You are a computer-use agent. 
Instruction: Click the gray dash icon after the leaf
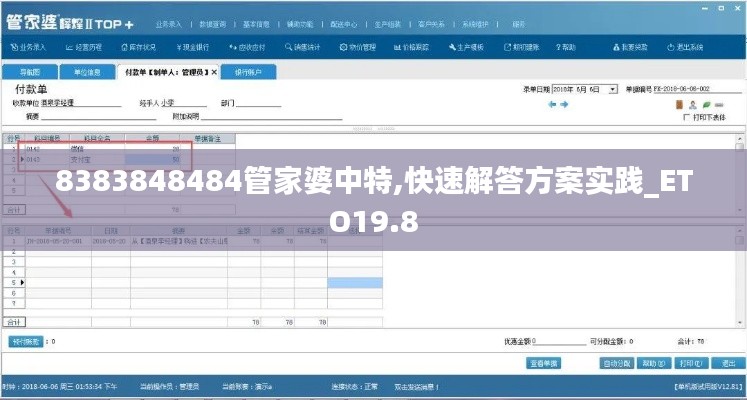click(719, 105)
